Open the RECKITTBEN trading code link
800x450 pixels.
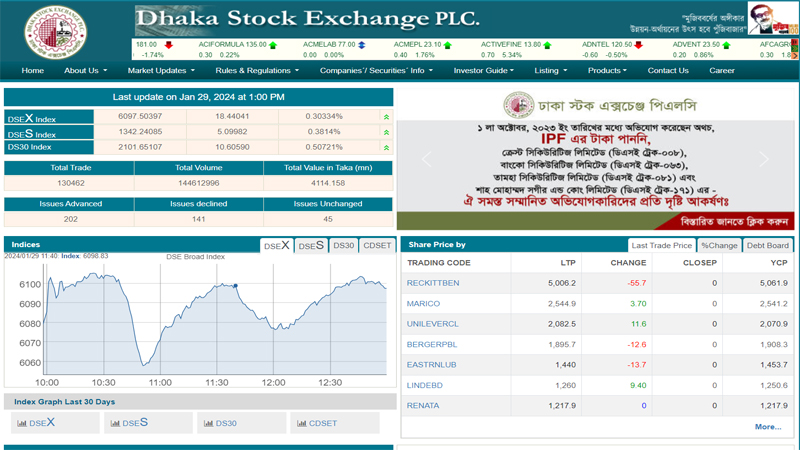click(433, 283)
